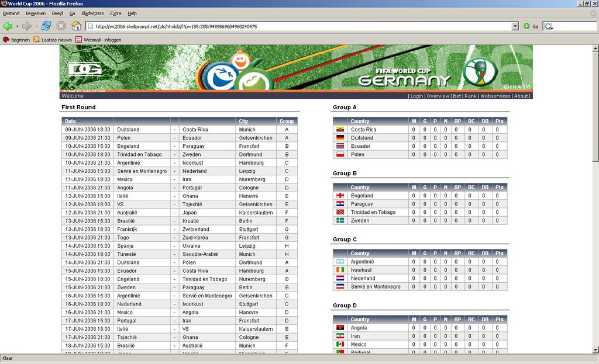
Task: Click the Login link
Action: (x=416, y=96)
